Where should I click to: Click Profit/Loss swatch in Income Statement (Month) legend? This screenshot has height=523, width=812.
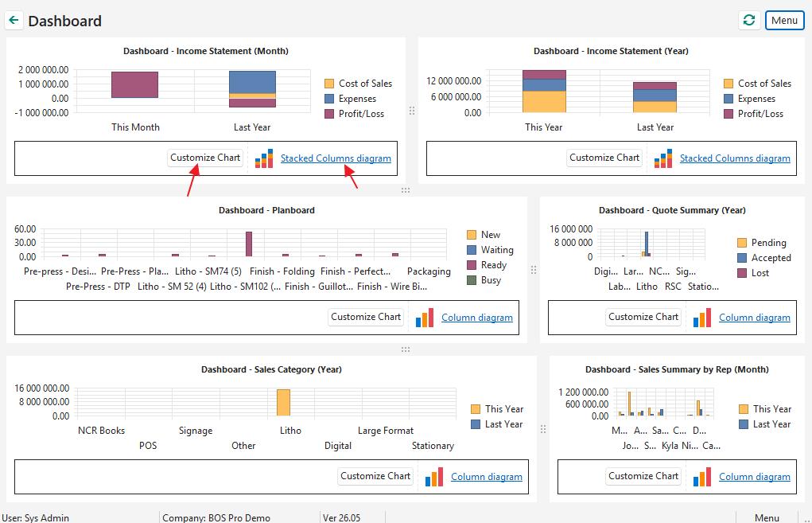tap(328, 114)
